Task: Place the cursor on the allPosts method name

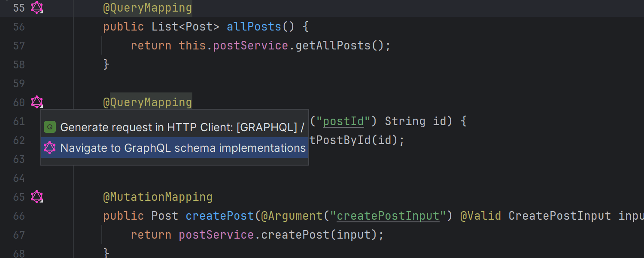Action: tap(254, 27)
